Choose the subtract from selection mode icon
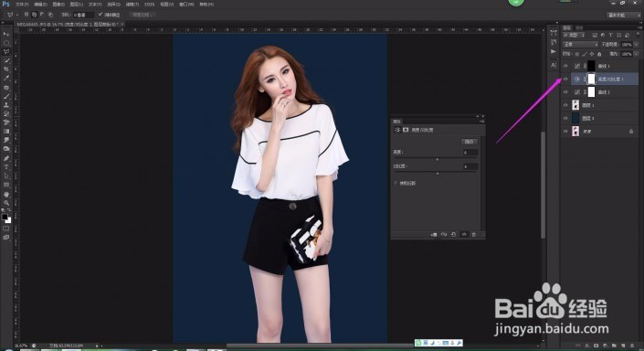The width and height of the screenshot is (644, 351). click(x=42, y=15)
